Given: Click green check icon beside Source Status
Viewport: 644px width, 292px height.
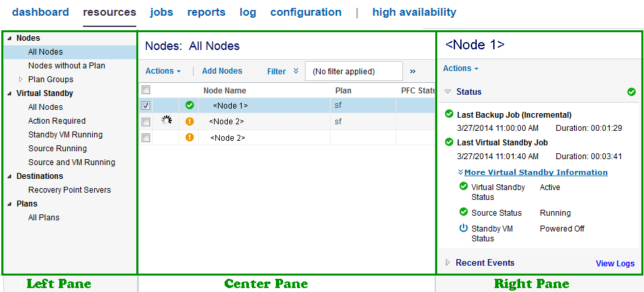Looking at the screenshot, I should [463, 212].
